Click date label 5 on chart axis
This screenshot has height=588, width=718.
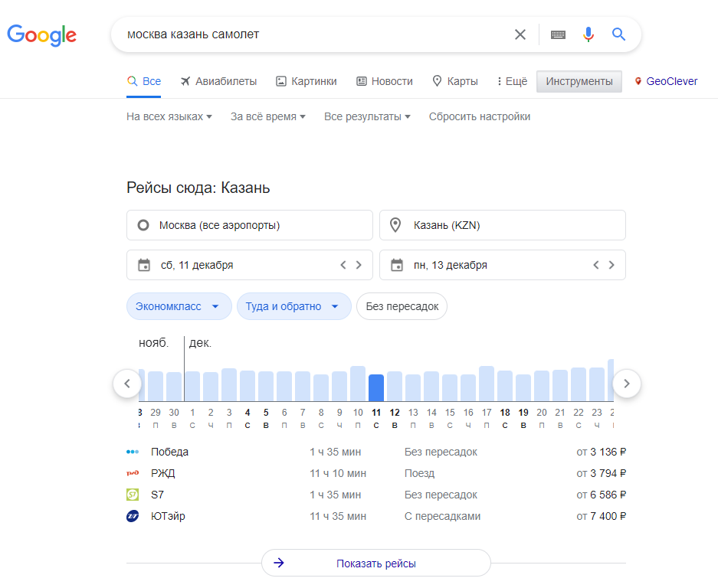pyautogui.click(x=266, y=413)
